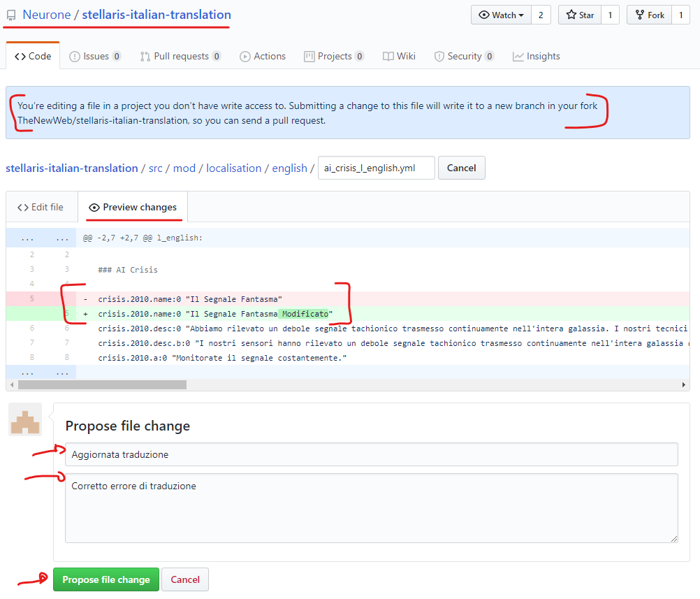Click the filename field ai_crisis_l_english.yml
This screenshot has width=700, height=599.
pos(377,168)
